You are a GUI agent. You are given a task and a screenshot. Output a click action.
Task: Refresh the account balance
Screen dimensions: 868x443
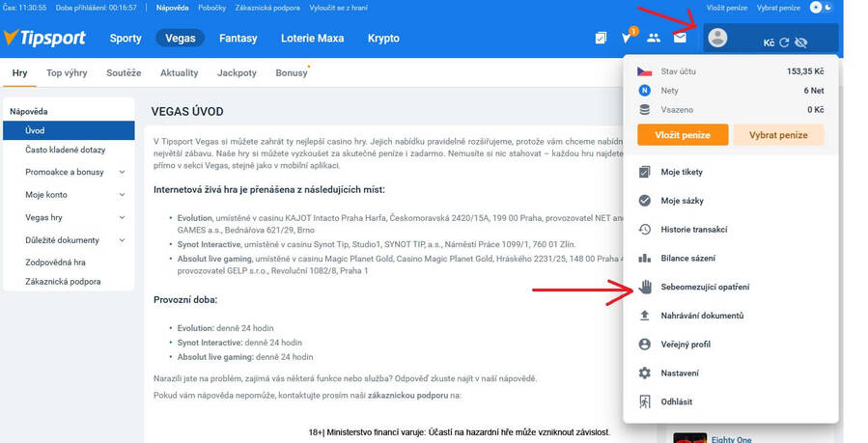point(784,42)
